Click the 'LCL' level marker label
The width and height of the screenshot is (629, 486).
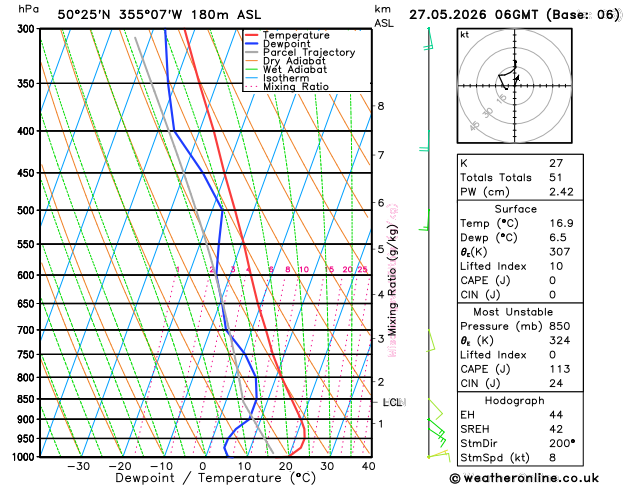392,402
